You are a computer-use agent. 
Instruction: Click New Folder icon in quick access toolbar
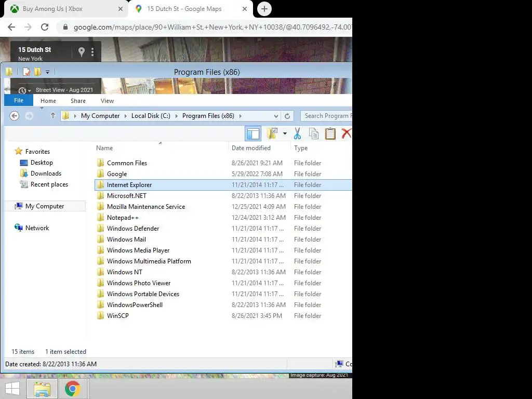[37, 72]
